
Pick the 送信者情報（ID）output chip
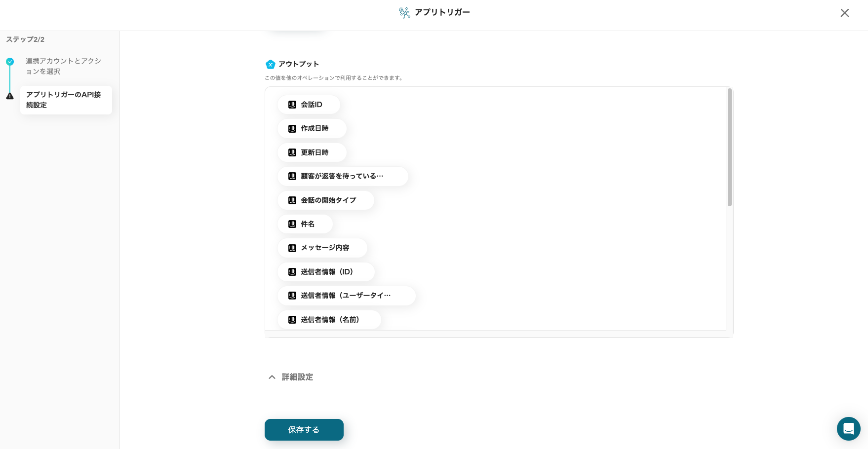(326, 272)
